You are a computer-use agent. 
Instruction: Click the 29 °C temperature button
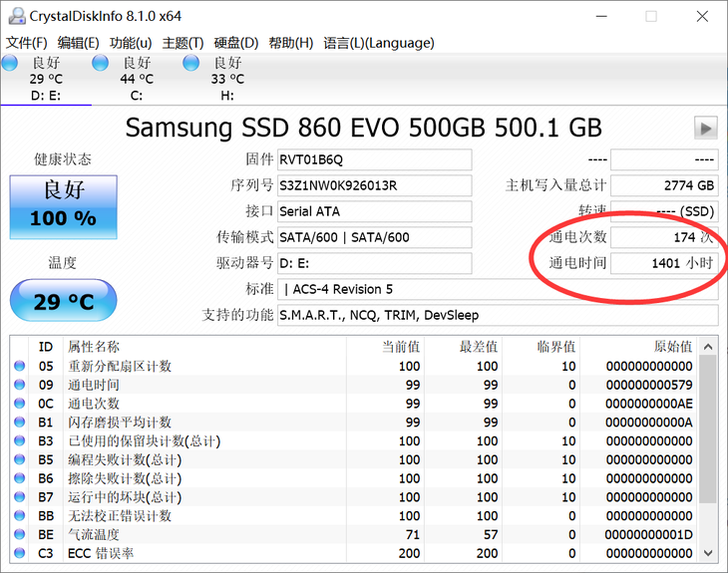tap(63, 301)
